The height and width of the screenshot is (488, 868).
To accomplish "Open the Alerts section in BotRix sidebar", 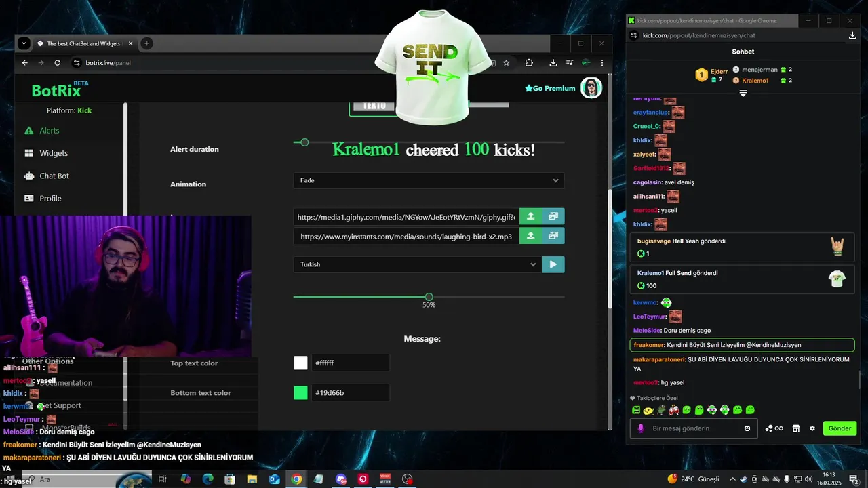I will pyautogui.click(x=49, y=130).
